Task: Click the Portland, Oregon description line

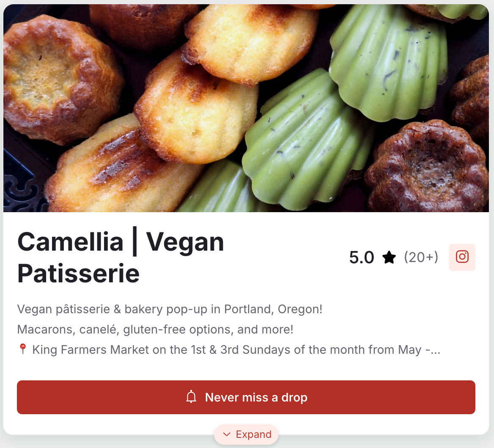Action: click(x=170, y=309)
